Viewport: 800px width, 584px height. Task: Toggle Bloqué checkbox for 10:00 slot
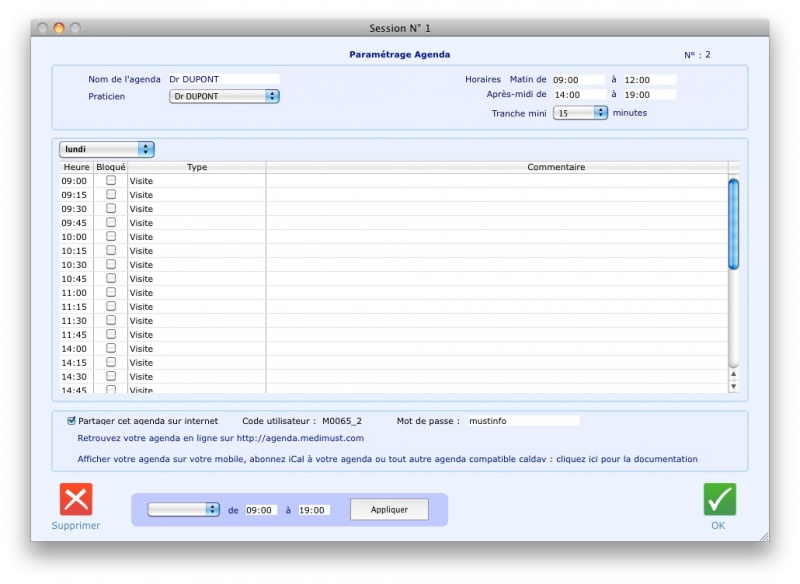111,237
